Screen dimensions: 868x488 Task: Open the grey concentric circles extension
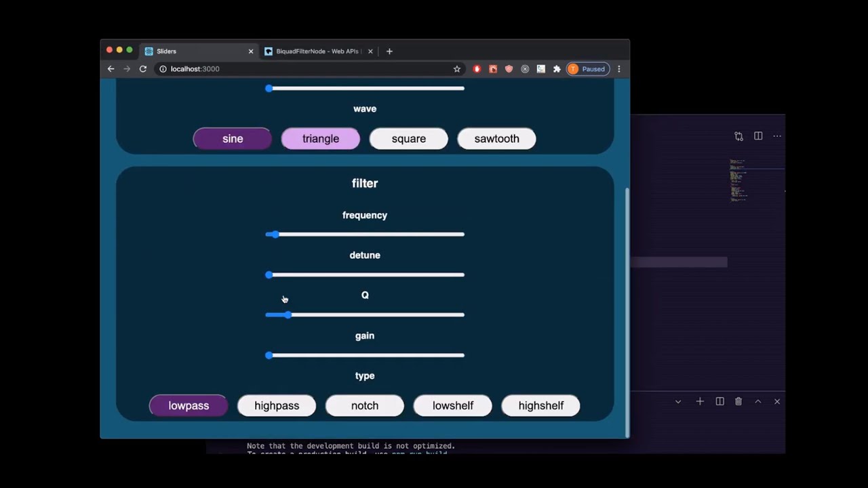pyautogui.click(x=525, y=68)
